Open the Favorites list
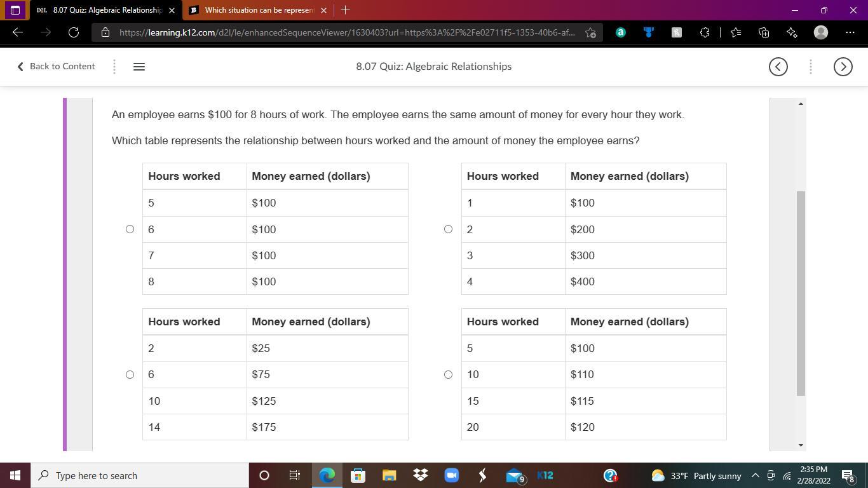Image resolution: width=868 pixels, height=488 pixels. pos(736,32)
